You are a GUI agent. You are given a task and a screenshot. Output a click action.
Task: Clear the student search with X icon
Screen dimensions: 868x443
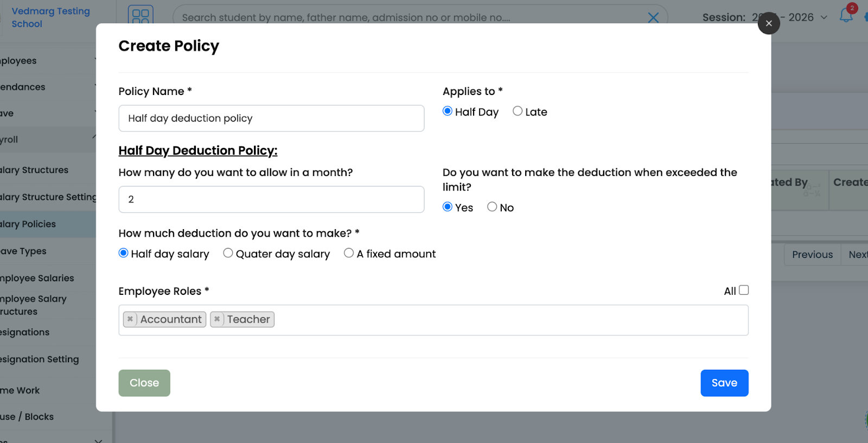(653, 17)
